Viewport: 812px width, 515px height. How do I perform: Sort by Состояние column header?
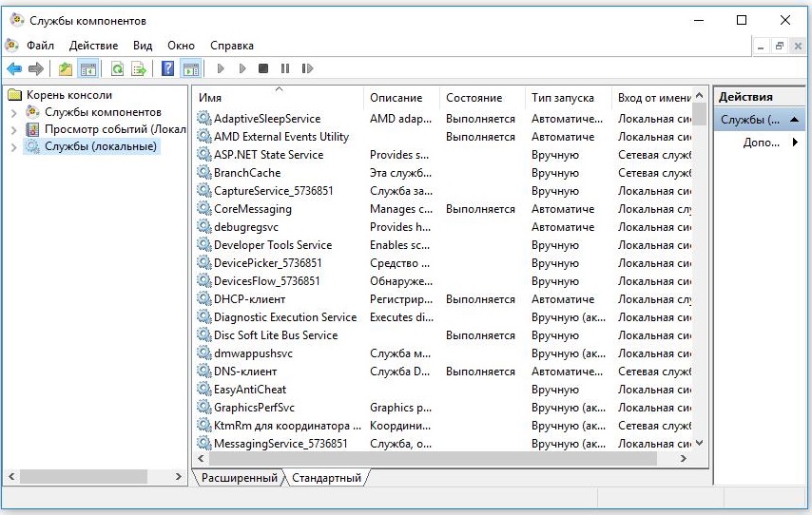[x=482, y=97]
